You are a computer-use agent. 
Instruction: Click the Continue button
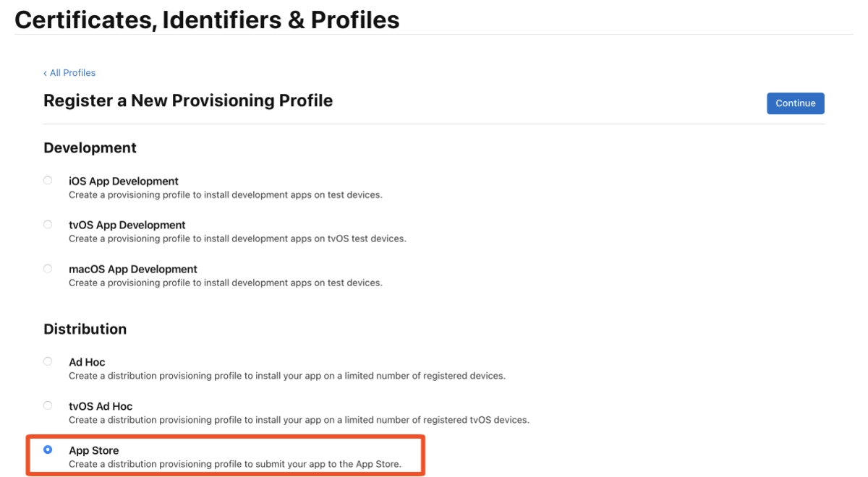[796, 103]
